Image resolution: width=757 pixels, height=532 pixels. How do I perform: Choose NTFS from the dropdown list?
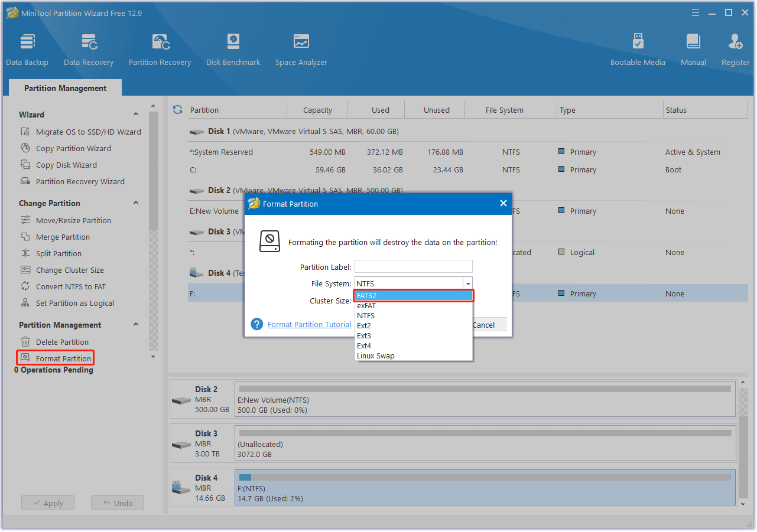pyautogui.click(x=414, y=315)
